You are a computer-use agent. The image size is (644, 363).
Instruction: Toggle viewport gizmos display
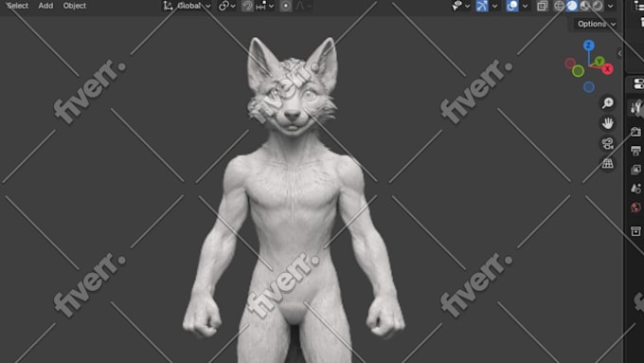[x=482, y=6]
